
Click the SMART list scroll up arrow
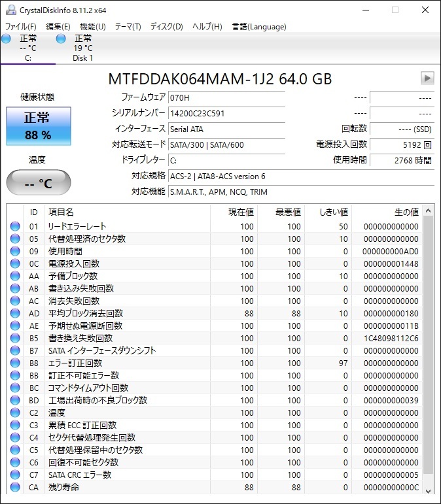428,211
